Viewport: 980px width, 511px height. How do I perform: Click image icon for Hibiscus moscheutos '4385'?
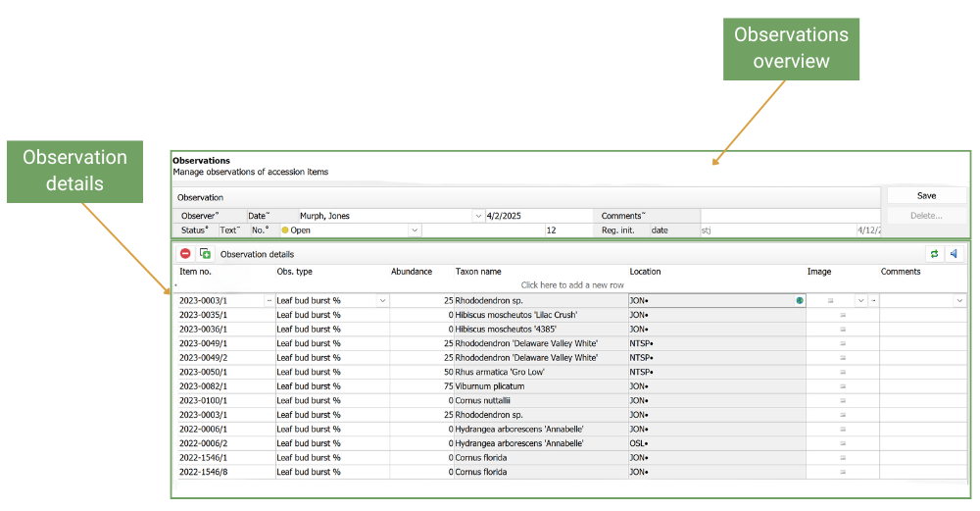[843, 330]
